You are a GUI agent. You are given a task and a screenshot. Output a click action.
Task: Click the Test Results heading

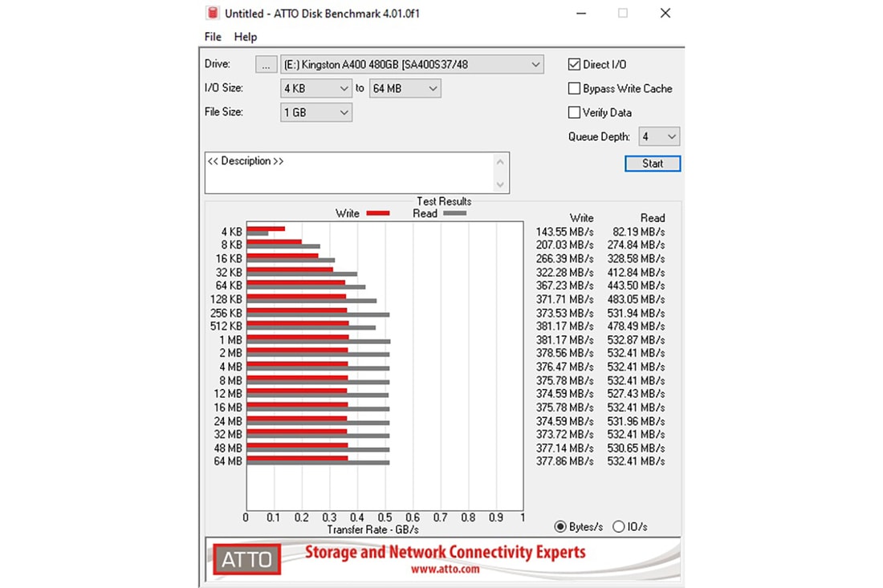(x=444, y=201)
